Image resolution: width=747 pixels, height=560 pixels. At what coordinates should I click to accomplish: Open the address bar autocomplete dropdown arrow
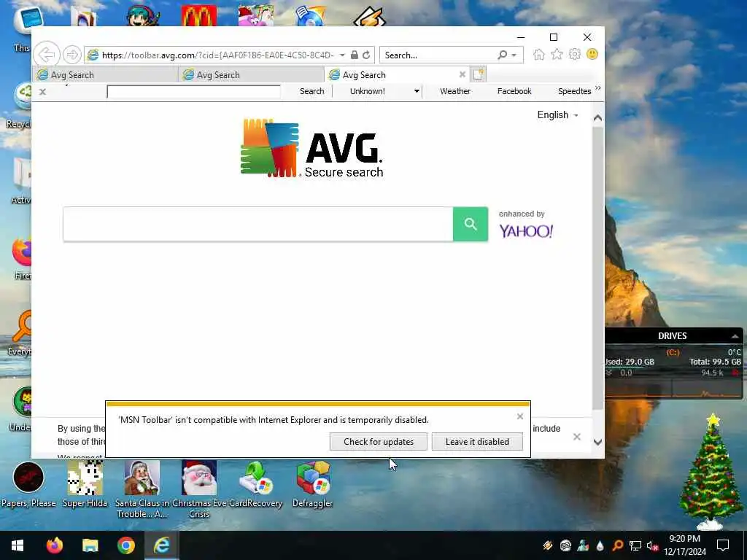[x=342, y=55]
